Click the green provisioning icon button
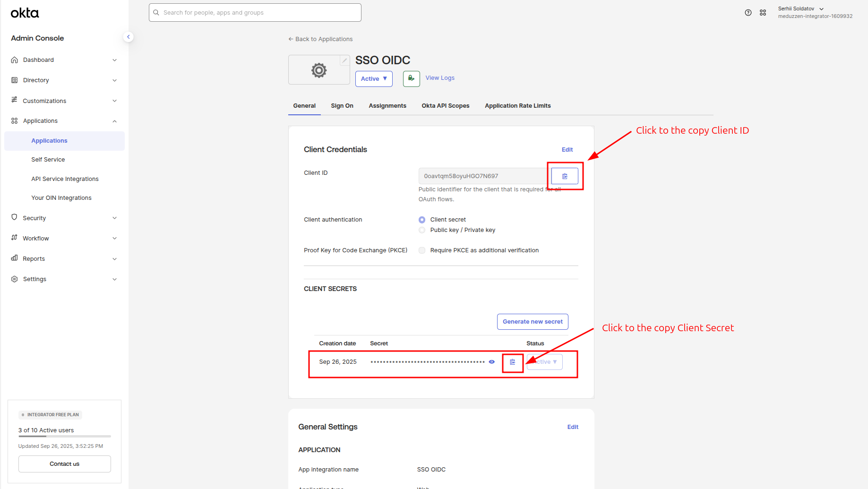This screenshot has width=868, height=489. (x=411, y=78)
